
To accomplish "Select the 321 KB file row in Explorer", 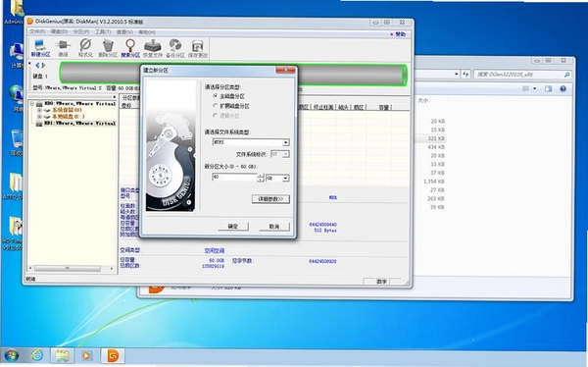I will pyautogui.click(x=431, y=138).
